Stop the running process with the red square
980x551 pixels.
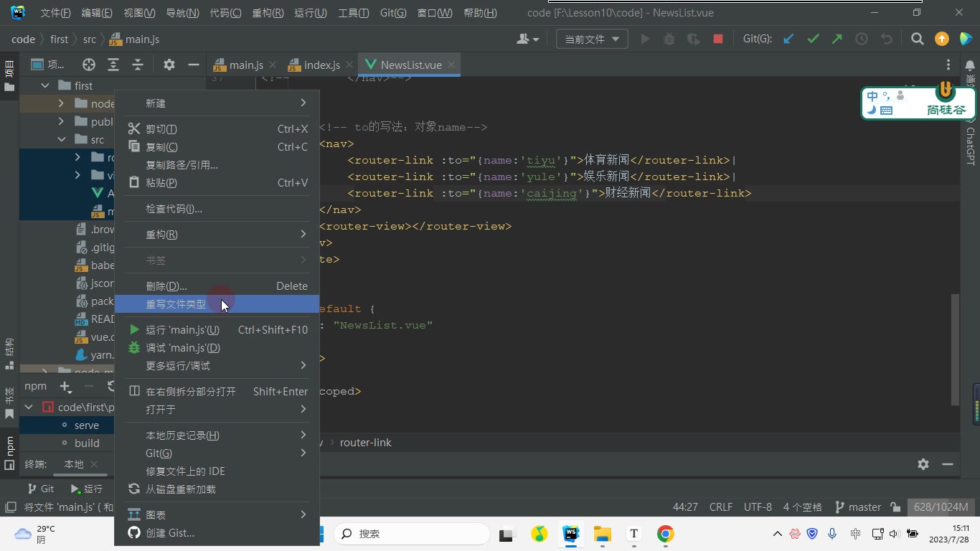coord(718,39)
